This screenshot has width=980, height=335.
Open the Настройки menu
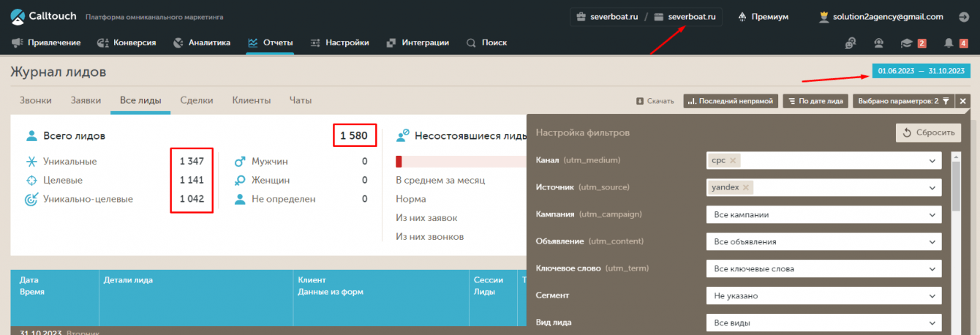[x=339, y=42]
